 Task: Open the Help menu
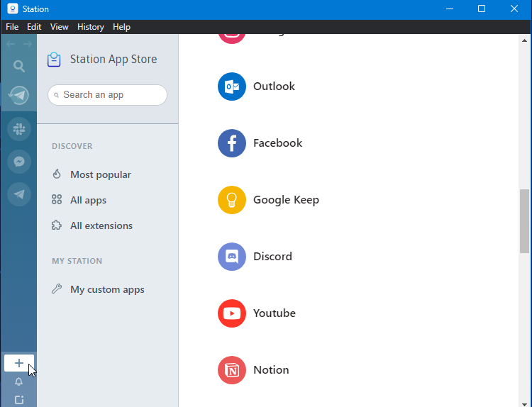point(121,27)
